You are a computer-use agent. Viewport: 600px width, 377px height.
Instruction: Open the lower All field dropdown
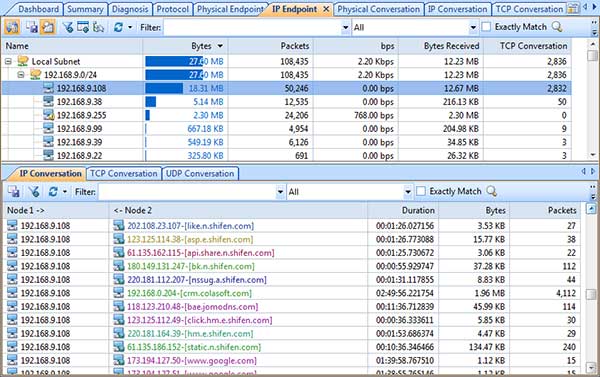tap(408, 192)
